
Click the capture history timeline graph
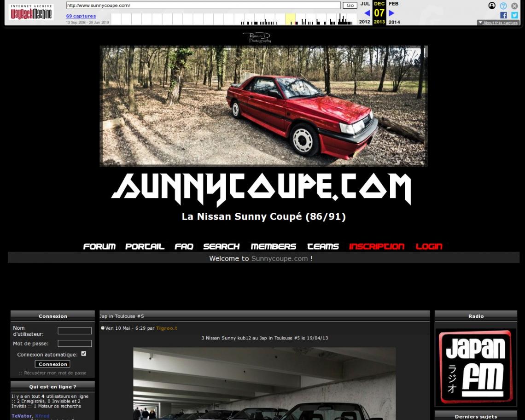[x=233, y=19]
